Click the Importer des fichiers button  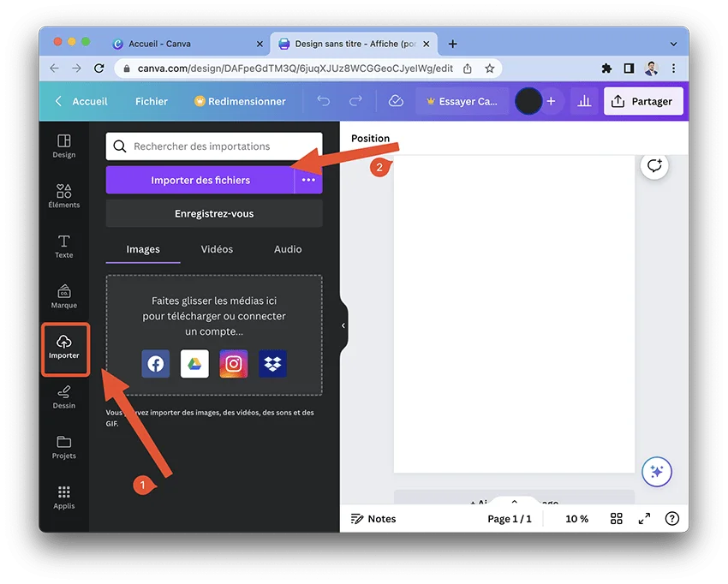[x=200, y=180]
